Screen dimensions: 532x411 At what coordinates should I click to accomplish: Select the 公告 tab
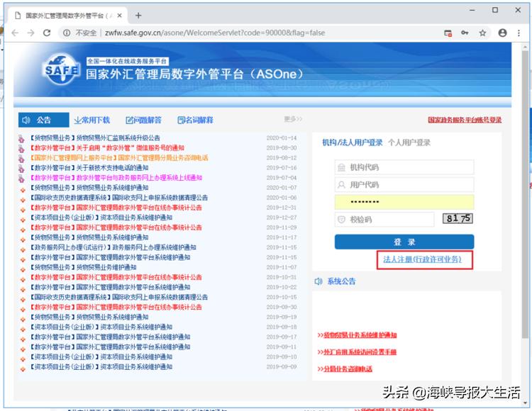pos(43,120)
